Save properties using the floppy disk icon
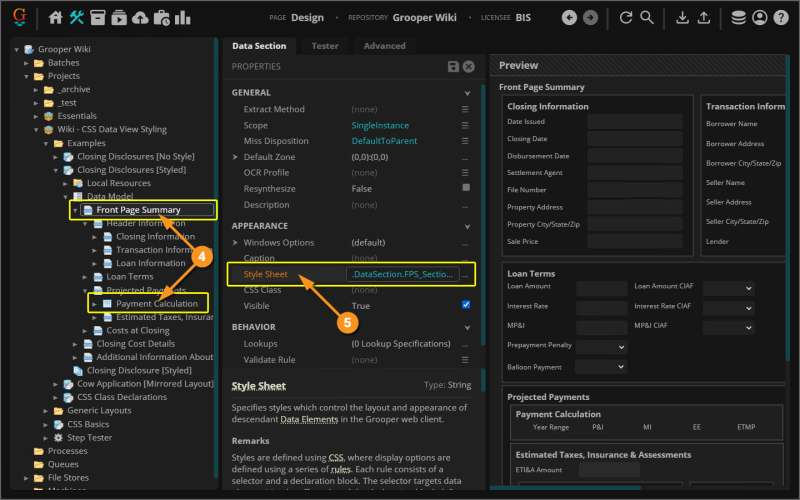Screen dimensions: 800x500 coord(452,66)
